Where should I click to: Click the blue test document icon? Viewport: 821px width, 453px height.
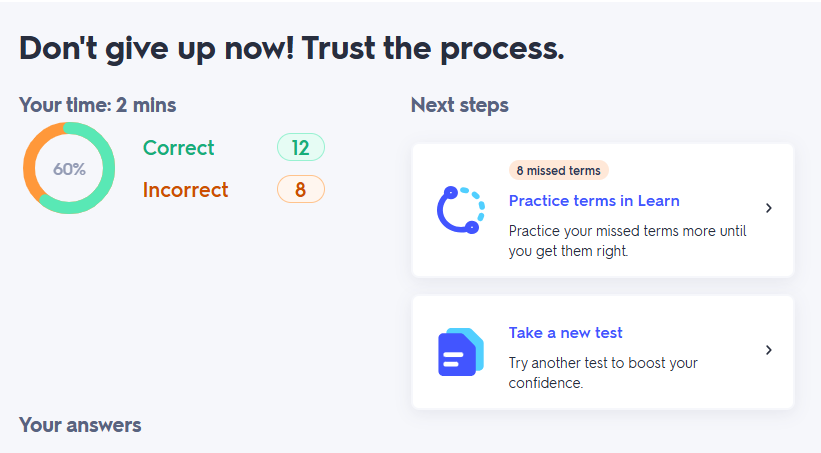460,351
